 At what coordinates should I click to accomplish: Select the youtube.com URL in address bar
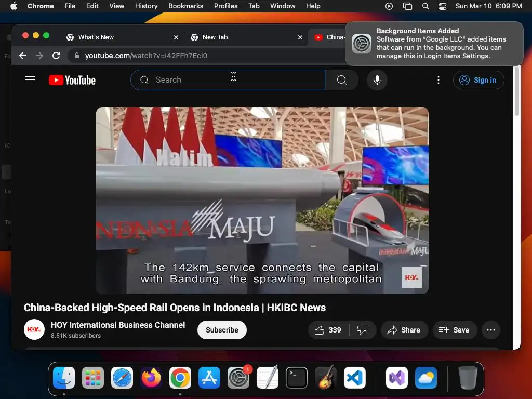(146, 56)
